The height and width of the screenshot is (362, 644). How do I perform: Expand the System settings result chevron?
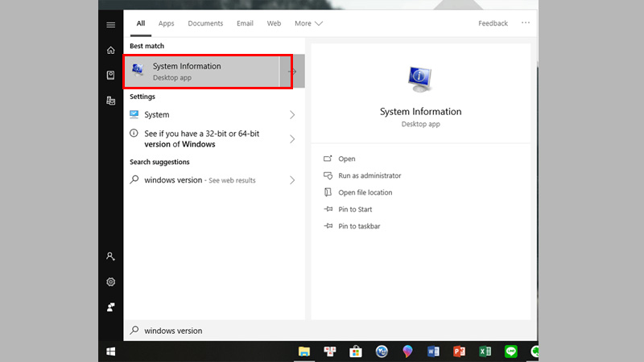click(x=292, y=114)
